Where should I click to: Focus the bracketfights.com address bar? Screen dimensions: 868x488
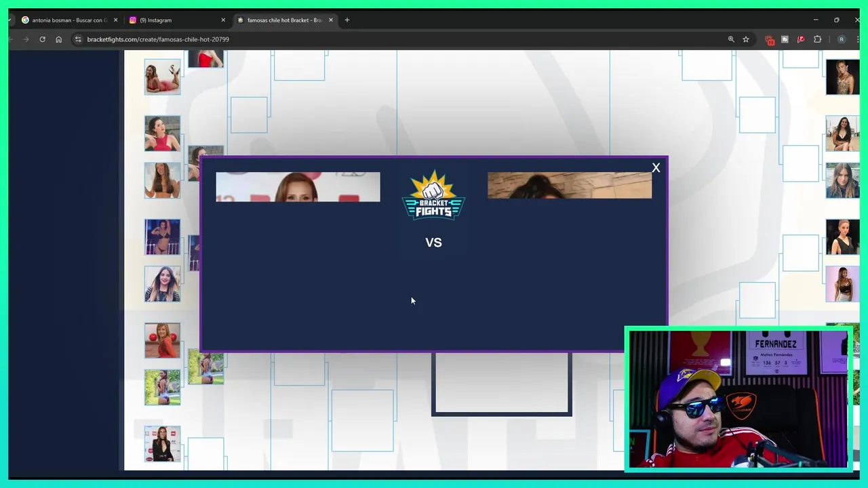click(x=400, y=39)
